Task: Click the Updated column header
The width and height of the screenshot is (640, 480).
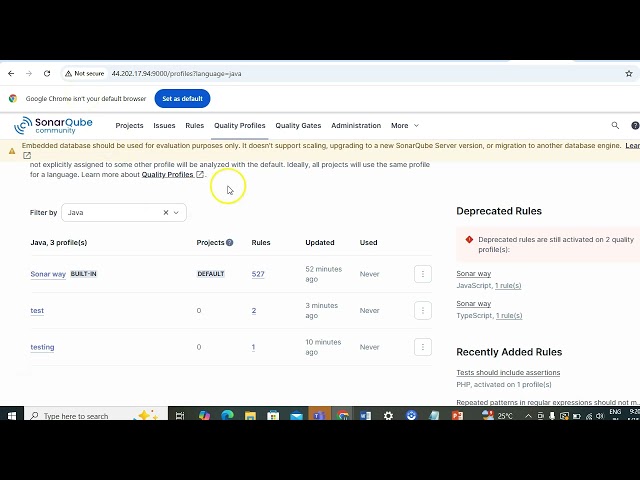Action: (320, 242)
